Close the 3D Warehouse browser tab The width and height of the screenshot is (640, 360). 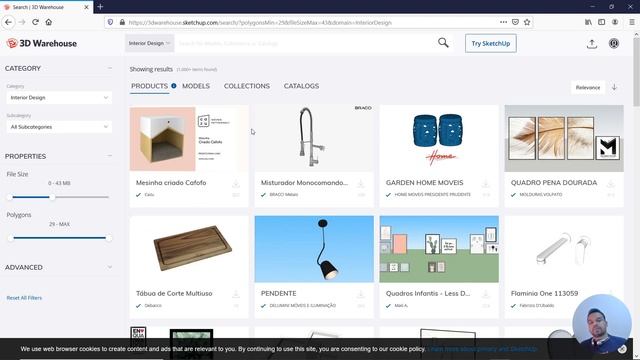pos(86,7)
